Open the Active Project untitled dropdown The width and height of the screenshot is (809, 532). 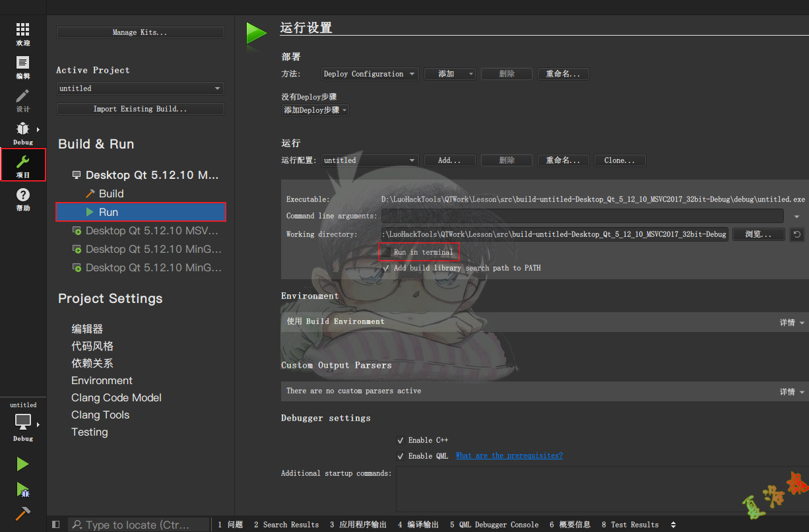coord(140,88)
